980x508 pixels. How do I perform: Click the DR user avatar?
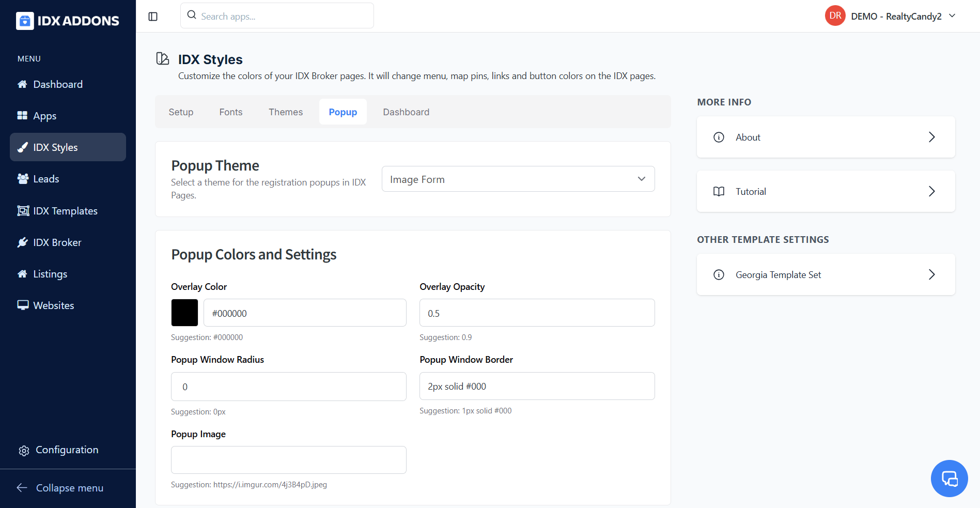(x=835, y=16)
